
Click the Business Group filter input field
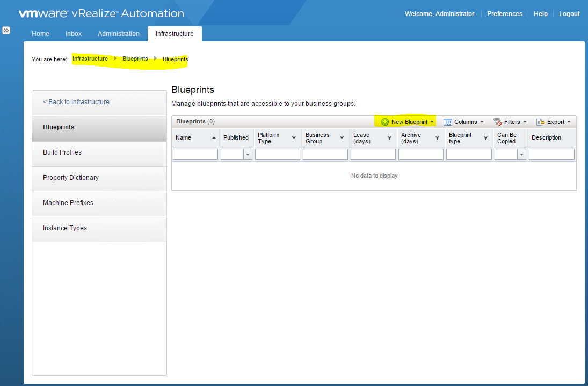pyautogui.click(x=325, y=155)
